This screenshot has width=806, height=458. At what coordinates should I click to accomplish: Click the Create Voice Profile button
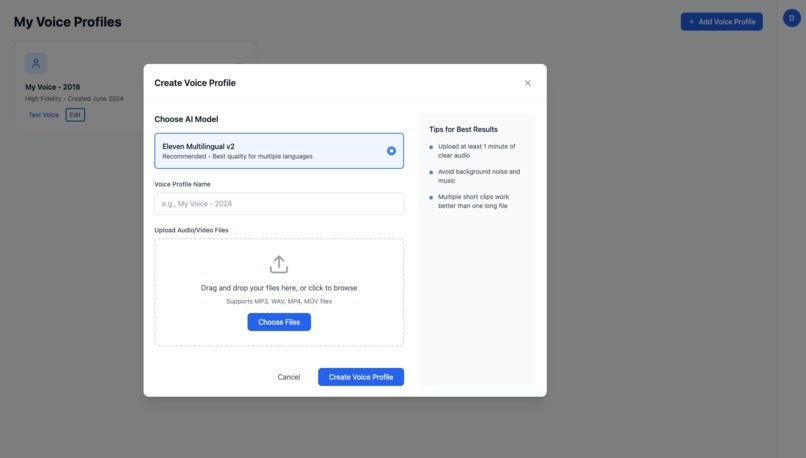click(361, 377)
